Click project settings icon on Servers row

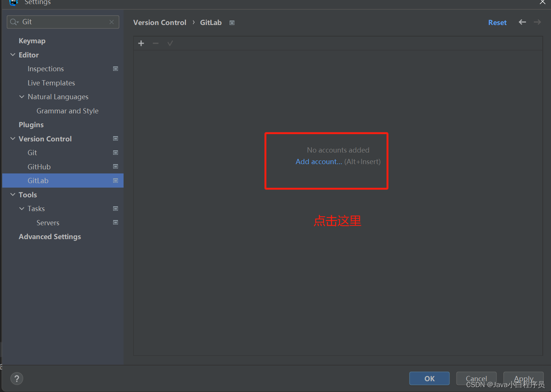point(116,222)
